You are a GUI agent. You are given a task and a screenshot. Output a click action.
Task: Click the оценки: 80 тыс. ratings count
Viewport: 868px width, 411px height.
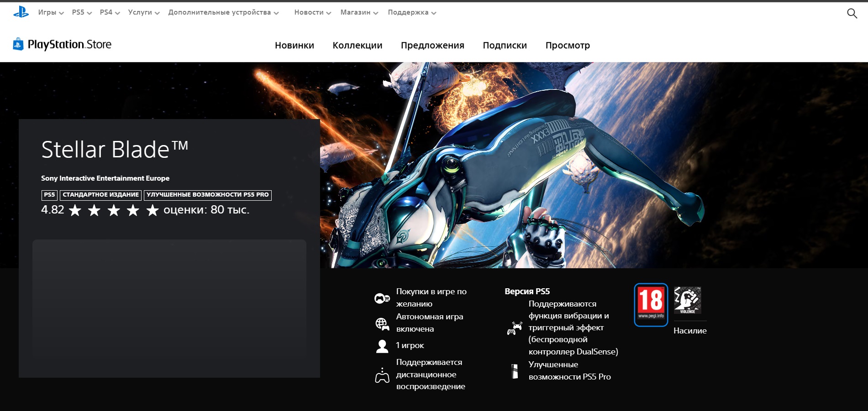click(206, 210)
